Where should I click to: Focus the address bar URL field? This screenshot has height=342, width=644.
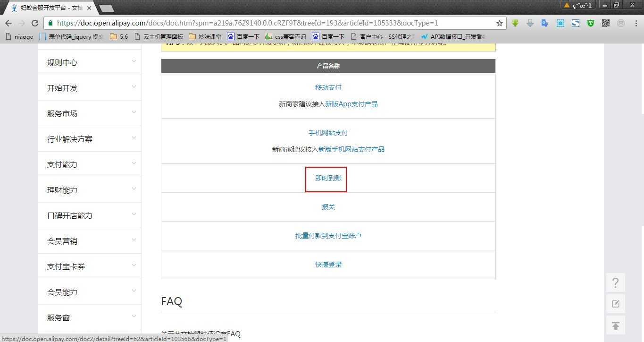point(275,23)
